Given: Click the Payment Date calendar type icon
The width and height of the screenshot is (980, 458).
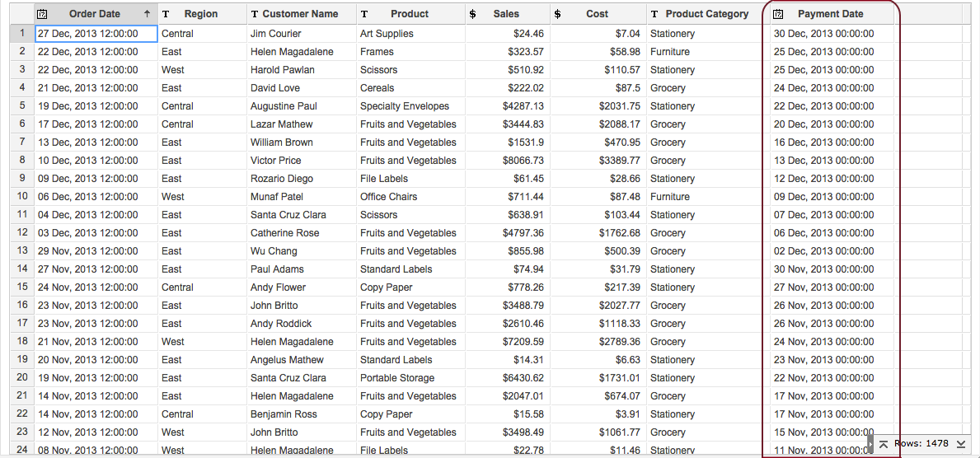Looking at the screenshot, I should 778,14.
